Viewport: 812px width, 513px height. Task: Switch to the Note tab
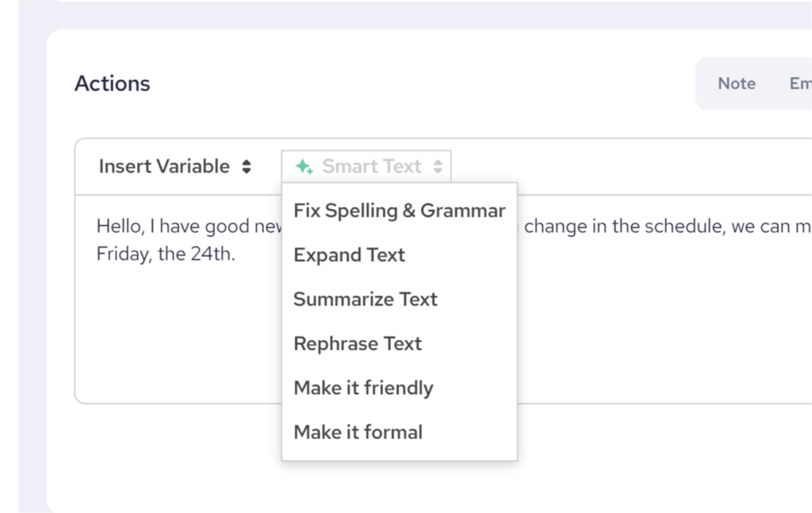point(736,83)
